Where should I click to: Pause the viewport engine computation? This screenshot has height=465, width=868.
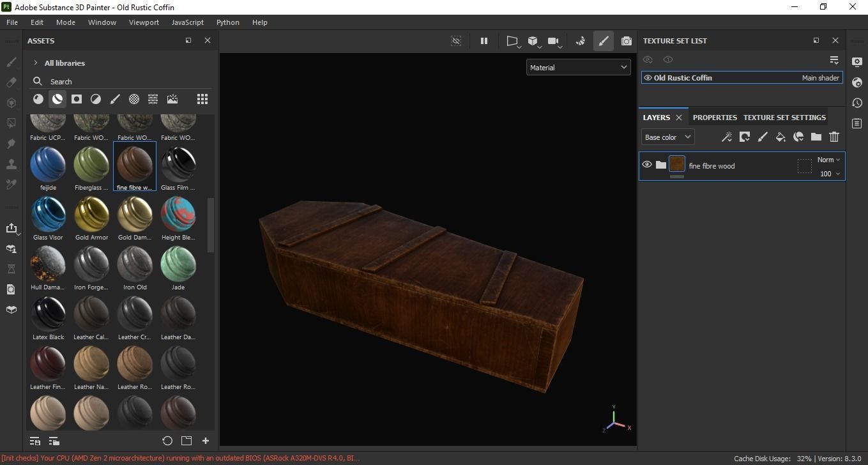pyautogui.click(x=484, y=41)
